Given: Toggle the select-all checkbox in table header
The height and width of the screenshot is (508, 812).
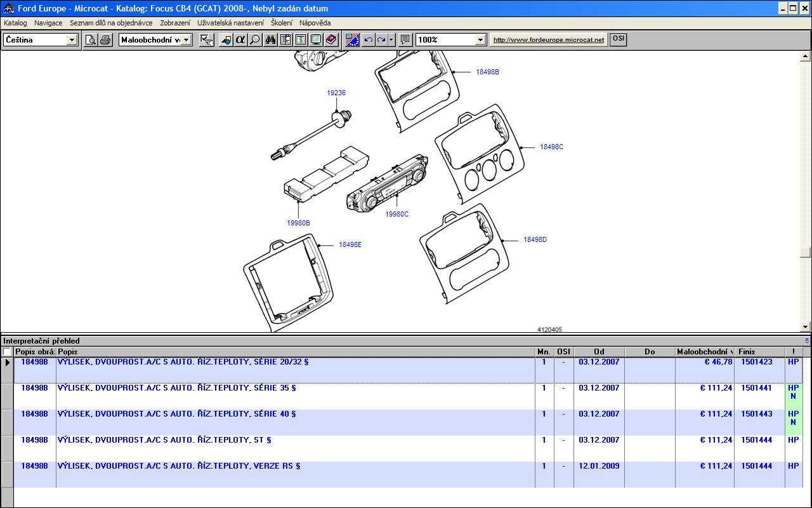Looking at the screenshot, I should 7,352.
